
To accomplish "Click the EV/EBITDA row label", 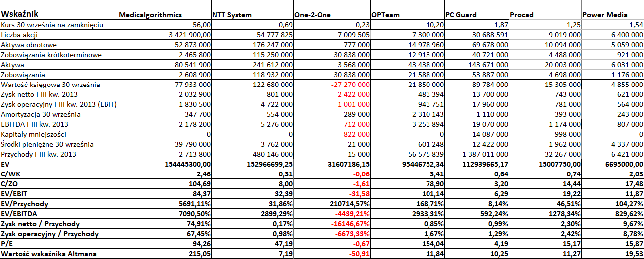I will (18, 214).
